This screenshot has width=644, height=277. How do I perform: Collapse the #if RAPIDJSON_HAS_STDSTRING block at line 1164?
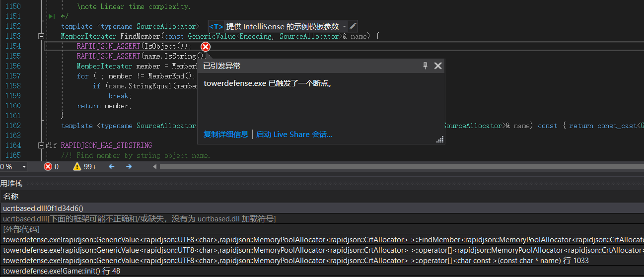41,145
